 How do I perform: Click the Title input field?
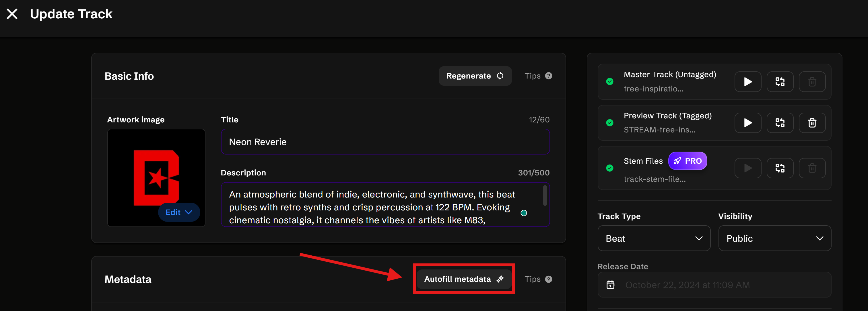tap(385, 142)
